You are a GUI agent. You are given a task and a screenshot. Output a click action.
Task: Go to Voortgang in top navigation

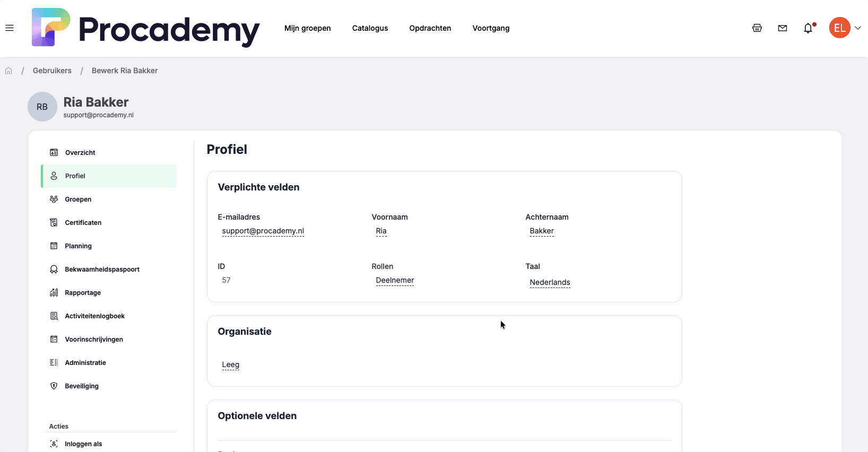coord(491,28)
